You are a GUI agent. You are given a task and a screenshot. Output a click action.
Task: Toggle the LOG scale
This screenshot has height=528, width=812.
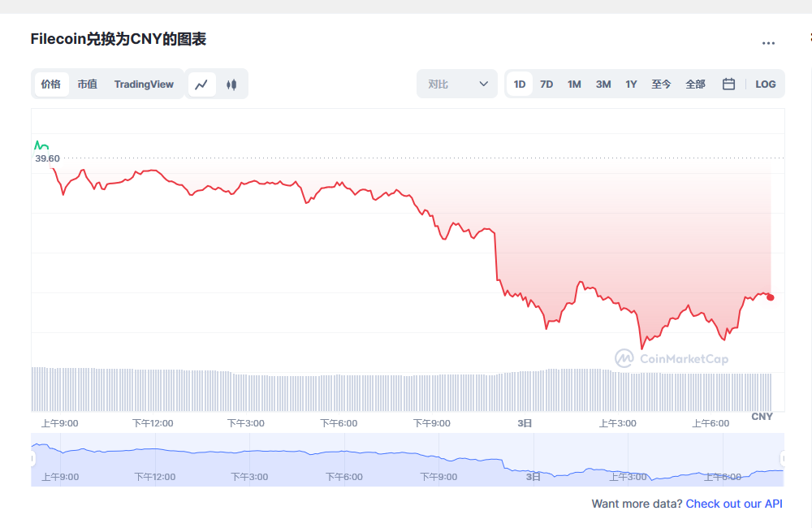point(765,84)
